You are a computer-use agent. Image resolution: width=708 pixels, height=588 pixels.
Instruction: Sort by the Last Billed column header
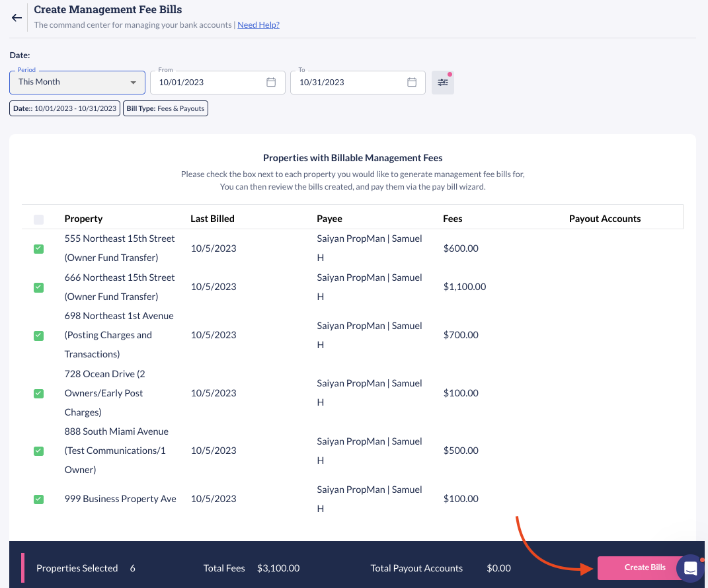[212, 219]
